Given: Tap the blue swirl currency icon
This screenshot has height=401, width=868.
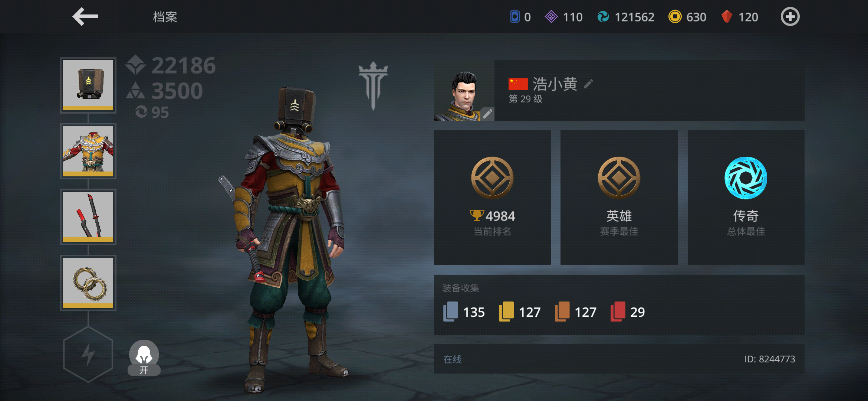Looking at the screenshot, I should [x=603, y=17].
